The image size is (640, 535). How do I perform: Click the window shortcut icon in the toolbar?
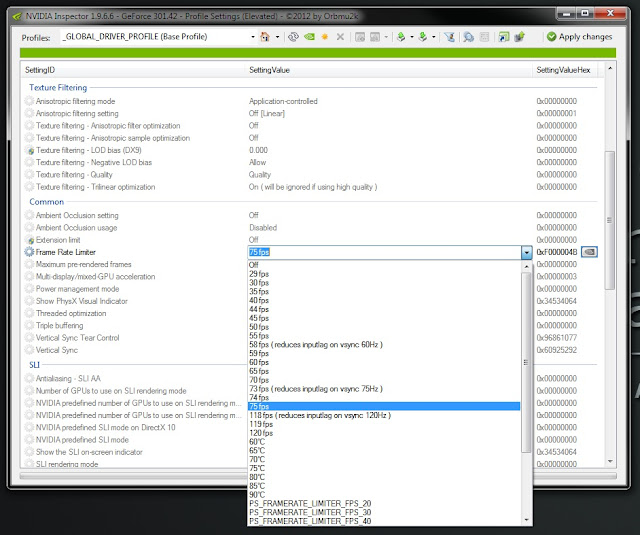504,37
